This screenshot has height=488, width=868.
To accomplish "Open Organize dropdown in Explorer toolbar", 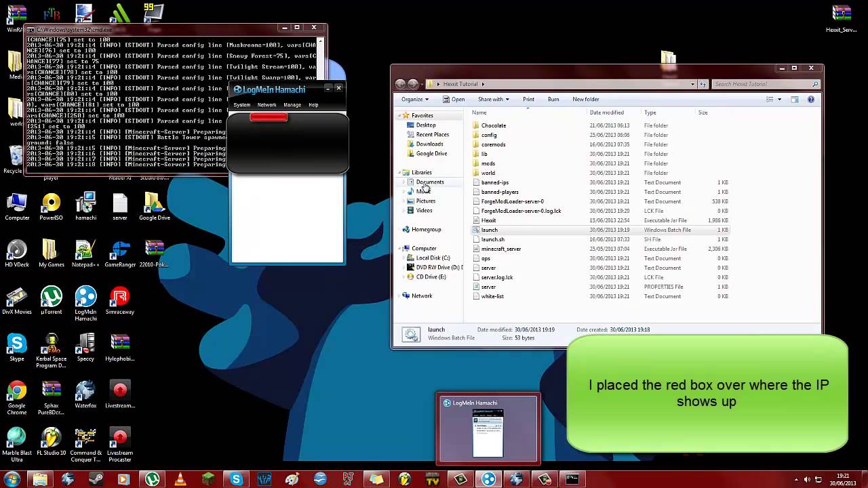I will tap(414, 100).
